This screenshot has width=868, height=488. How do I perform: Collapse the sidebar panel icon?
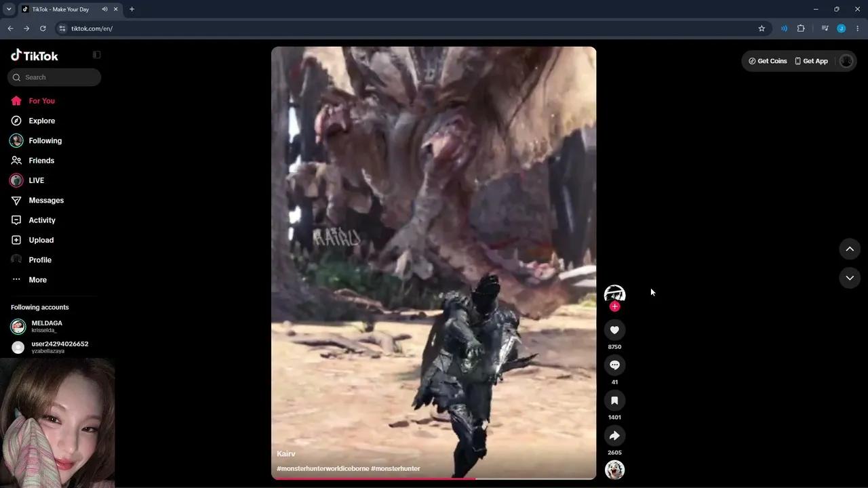click(97, 55)
